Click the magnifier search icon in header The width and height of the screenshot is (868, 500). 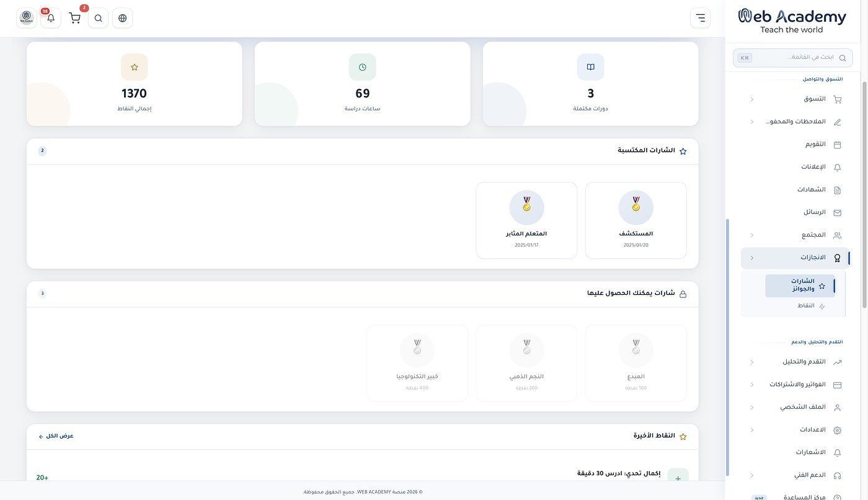coord(99,18)
